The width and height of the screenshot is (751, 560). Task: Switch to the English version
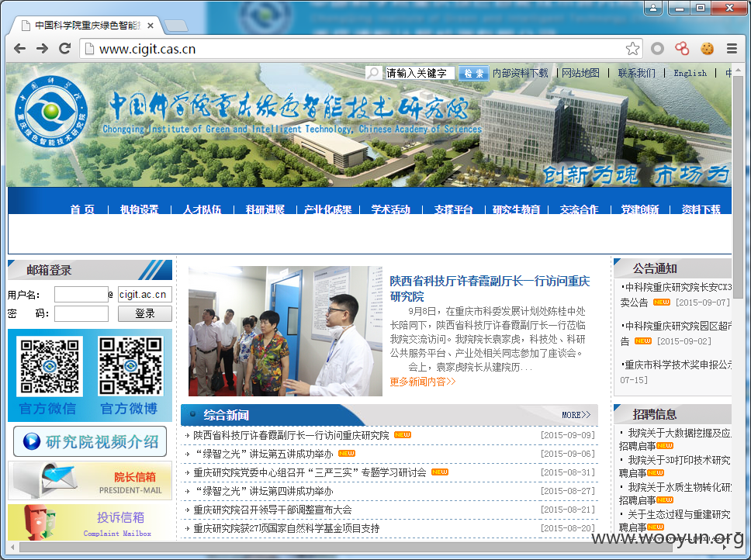tap(690, 73)
